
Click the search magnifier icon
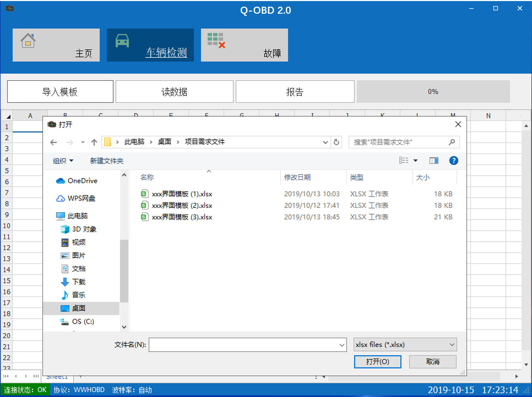coord(452,142)
